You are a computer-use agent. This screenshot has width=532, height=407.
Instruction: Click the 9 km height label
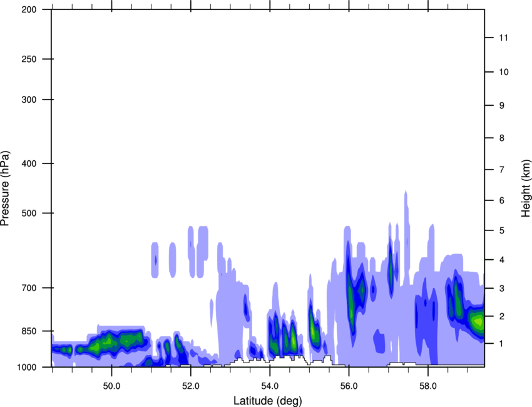click(502, 106)
